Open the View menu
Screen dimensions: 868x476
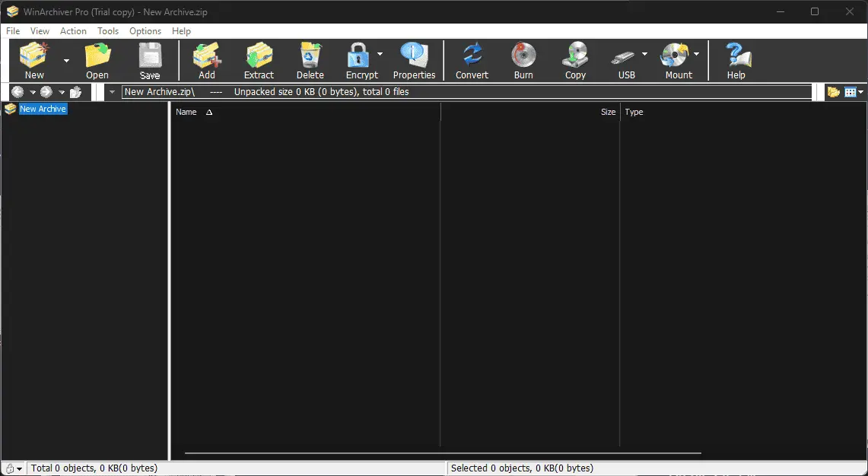tap(40, 31)
